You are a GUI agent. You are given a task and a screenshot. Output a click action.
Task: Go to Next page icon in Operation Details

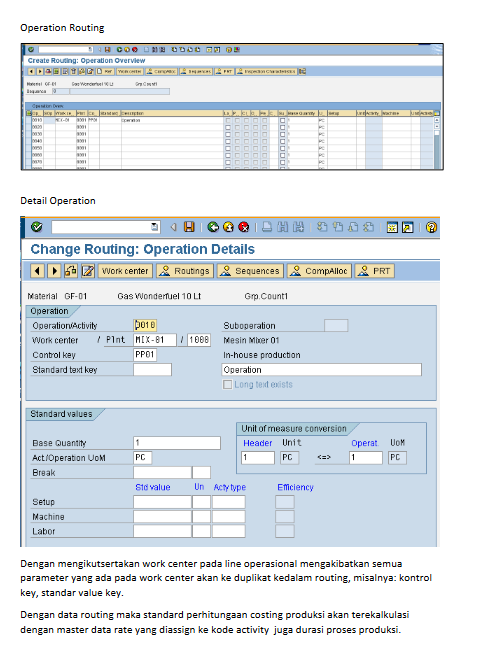click(353, 227)
